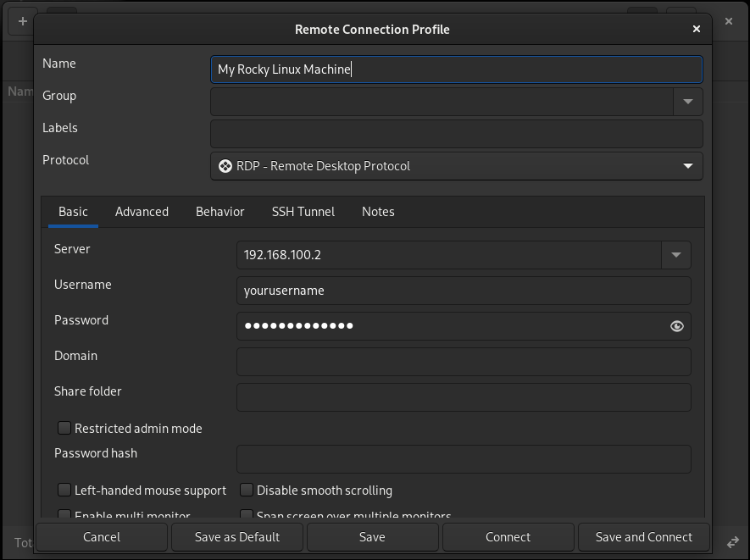
Task: Open the Protocol selection dropdown
Action: [x=689, y=166]
